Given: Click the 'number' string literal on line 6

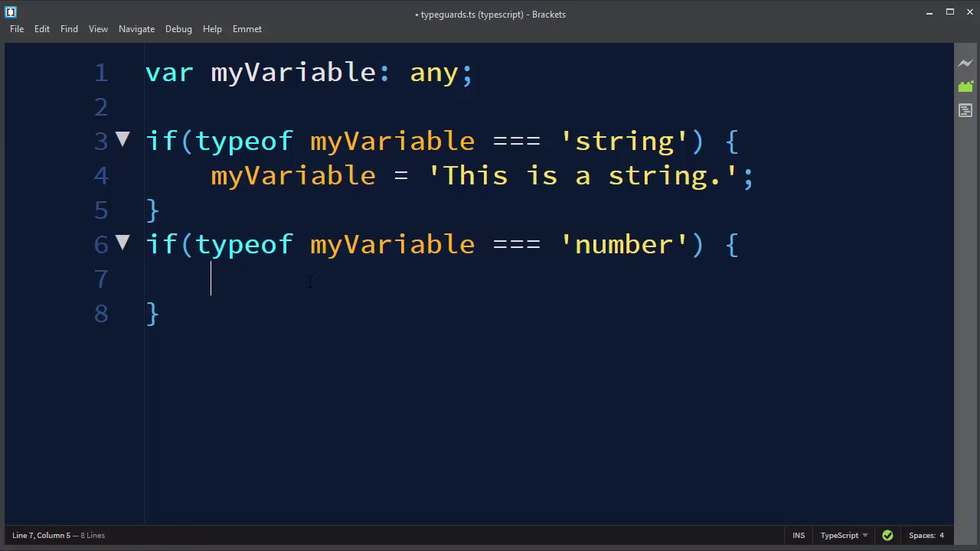Looking at the screenshot, I should [624, 245].
